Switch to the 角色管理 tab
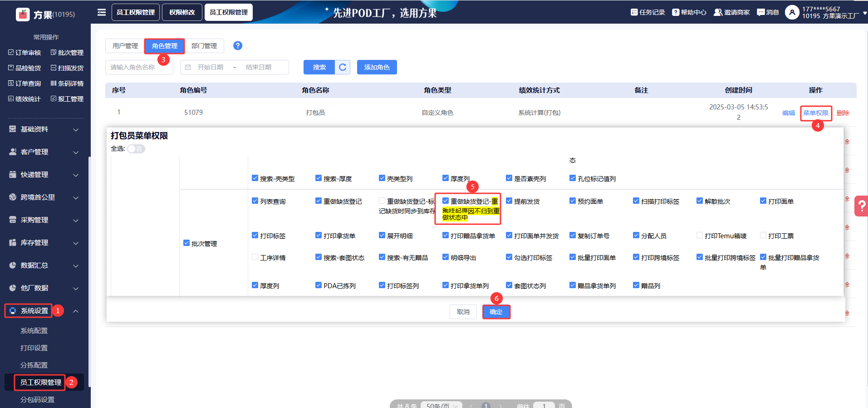Screen dimensions: 868x408 coord(165,46)
